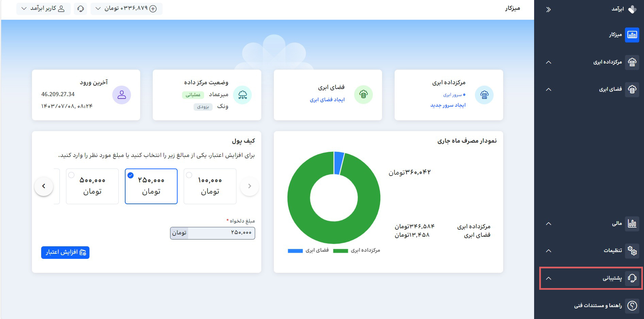Image resolution: width=644 pixels, height=319 pixels.
Task: Click the تنظیمات gears icon
Action: pos(632,251)
